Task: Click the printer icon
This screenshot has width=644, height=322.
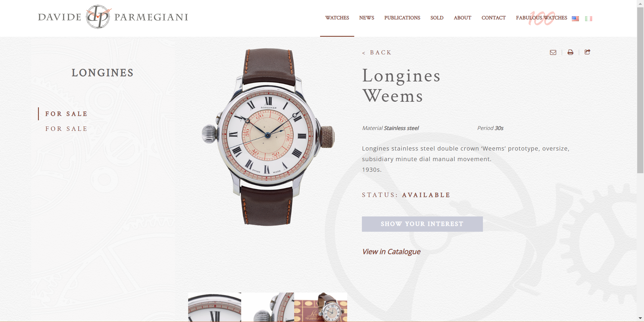Action: click(x=570, y=52)
